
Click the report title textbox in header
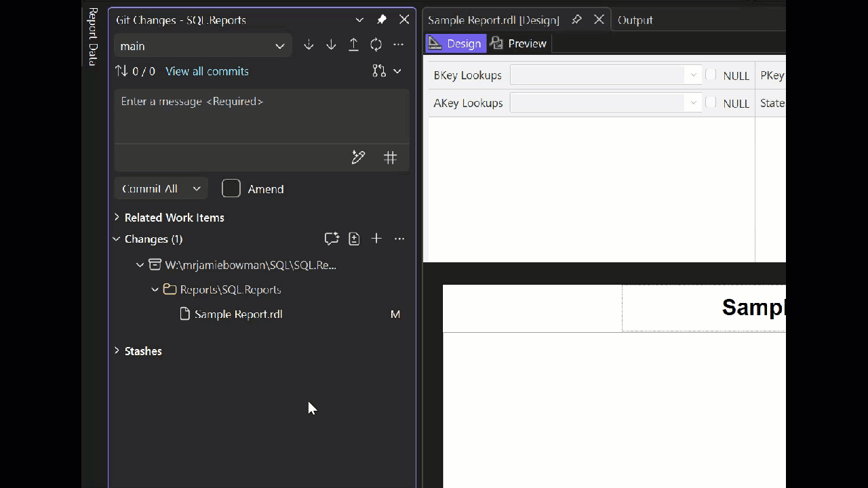click(x=704, y=308)
